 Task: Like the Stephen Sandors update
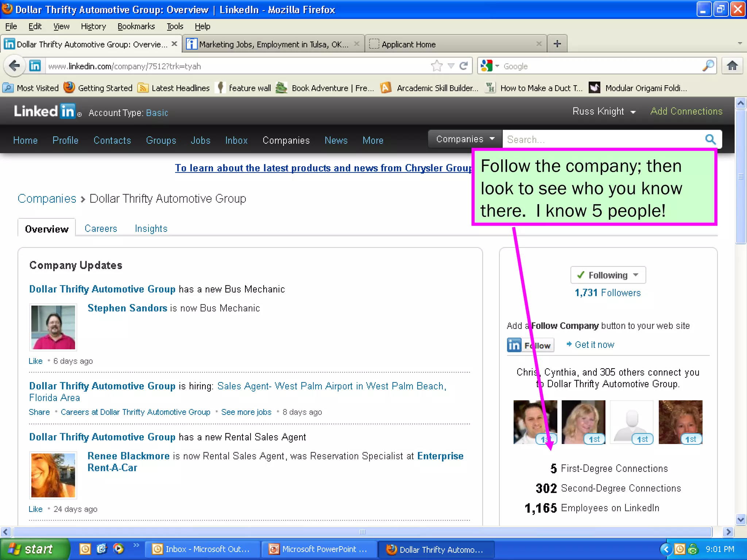pos(36,361)
